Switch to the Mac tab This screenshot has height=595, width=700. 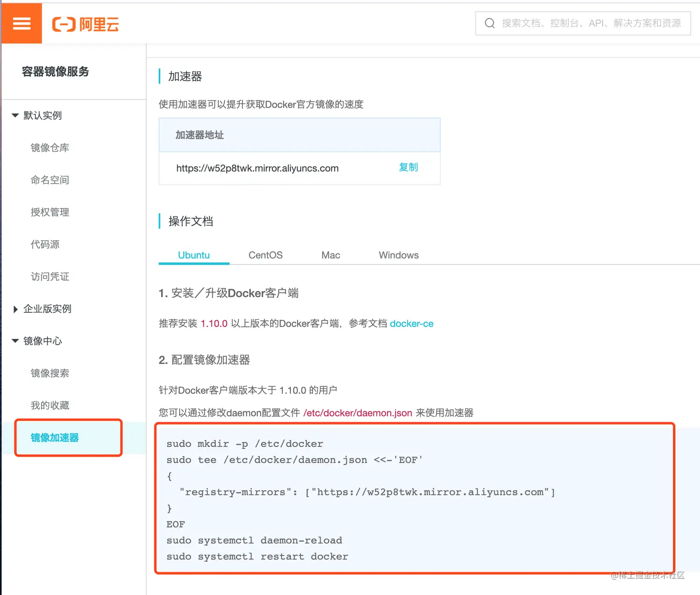click(331, 255)
